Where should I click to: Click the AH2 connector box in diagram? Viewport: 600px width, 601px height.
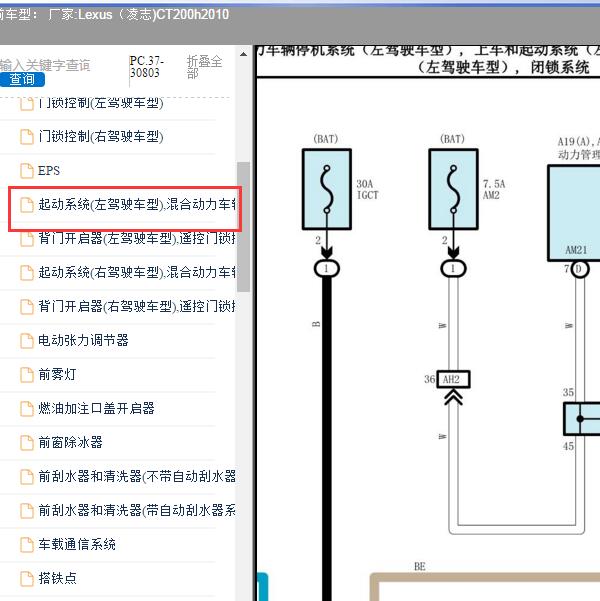point(453,379)
